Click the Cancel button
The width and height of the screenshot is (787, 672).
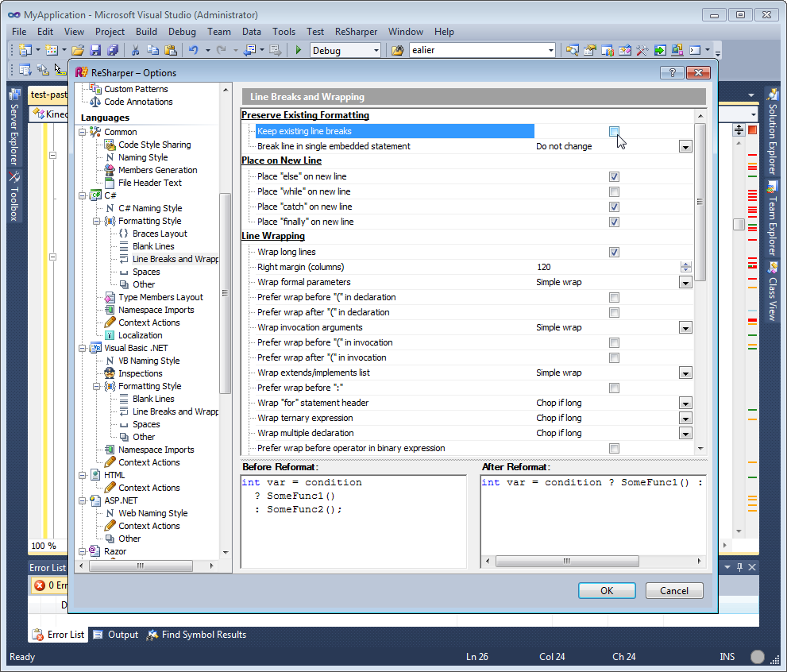coord(673,590)
